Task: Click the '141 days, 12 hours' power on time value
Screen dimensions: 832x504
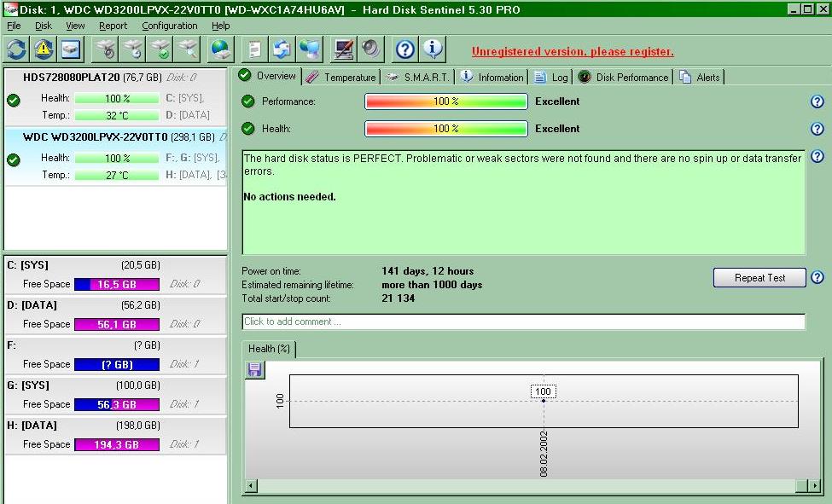Action: (428, 271)
